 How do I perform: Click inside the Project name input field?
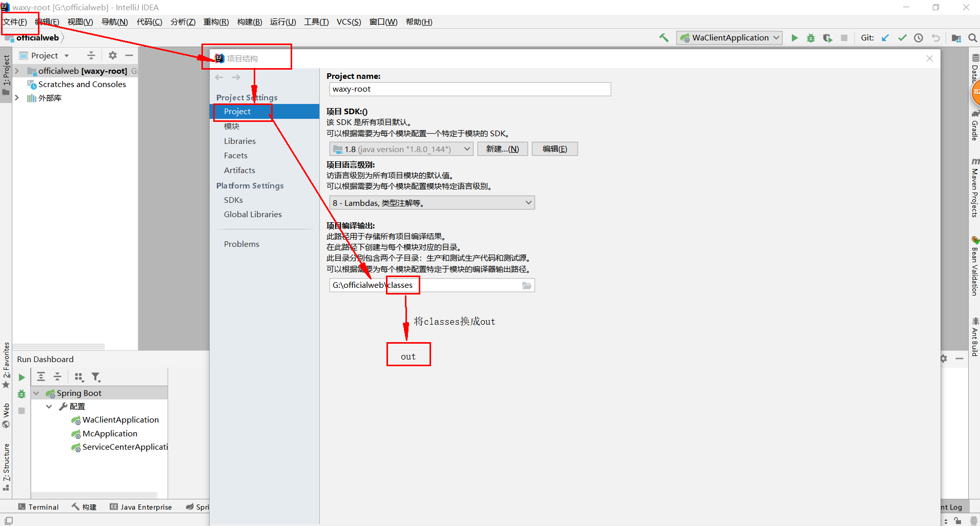(469, 89)
